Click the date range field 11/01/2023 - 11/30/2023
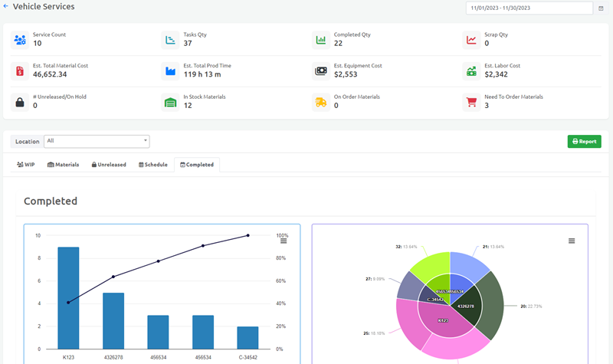Image resolution: width=613 pixels, height=364 pixels. (x=529, y=8)
